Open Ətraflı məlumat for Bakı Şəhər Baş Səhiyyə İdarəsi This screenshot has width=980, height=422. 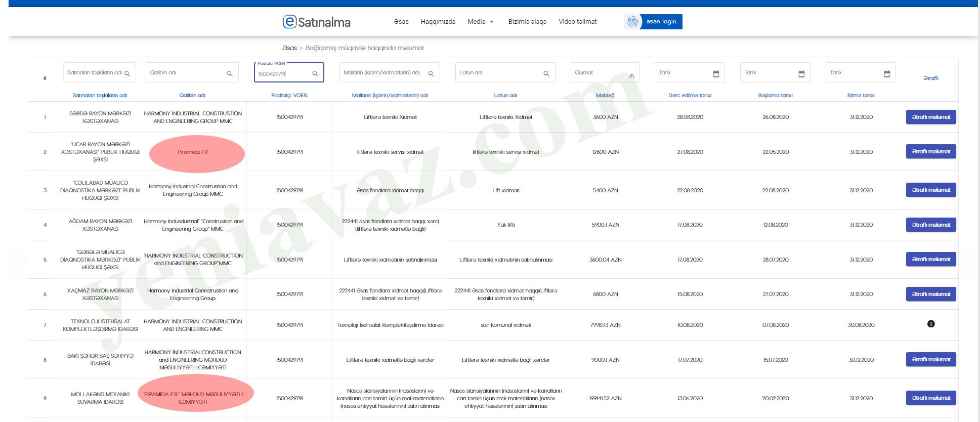(x=931, y=359)
